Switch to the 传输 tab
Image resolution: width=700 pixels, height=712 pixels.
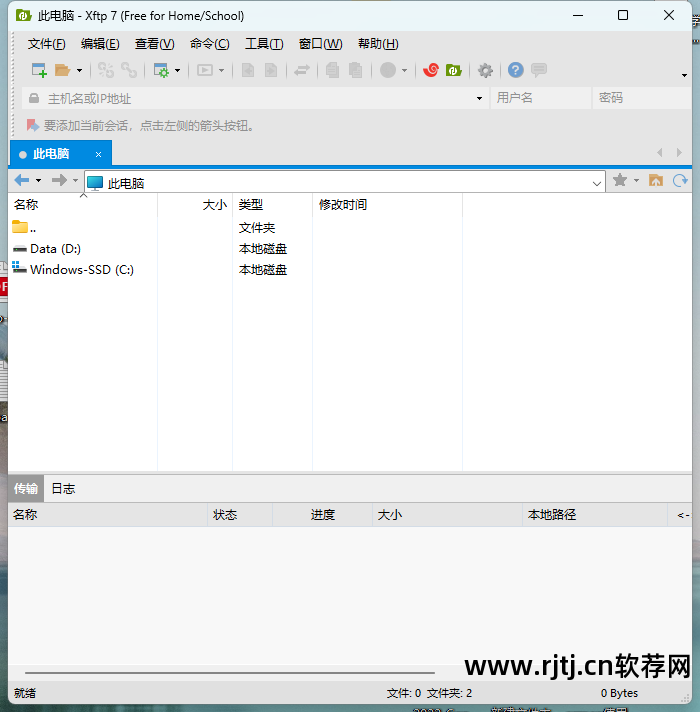(26, 489)
